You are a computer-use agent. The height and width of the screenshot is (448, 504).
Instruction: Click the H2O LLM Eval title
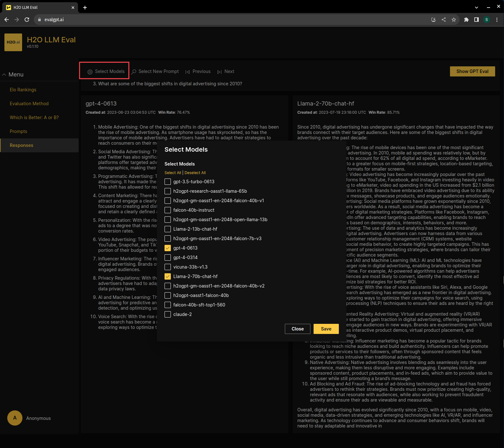(x=51, y=40)
